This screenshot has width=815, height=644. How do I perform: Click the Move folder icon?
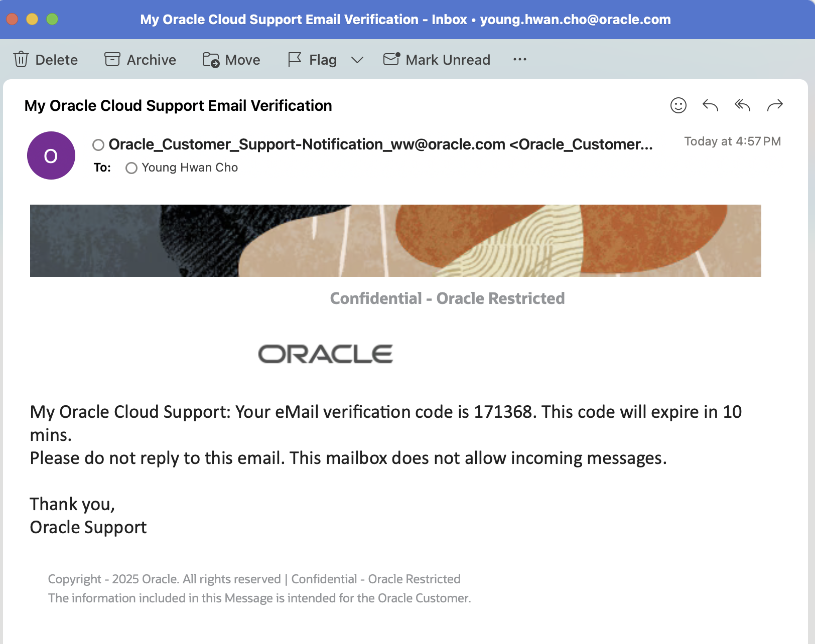click(211, 60)
